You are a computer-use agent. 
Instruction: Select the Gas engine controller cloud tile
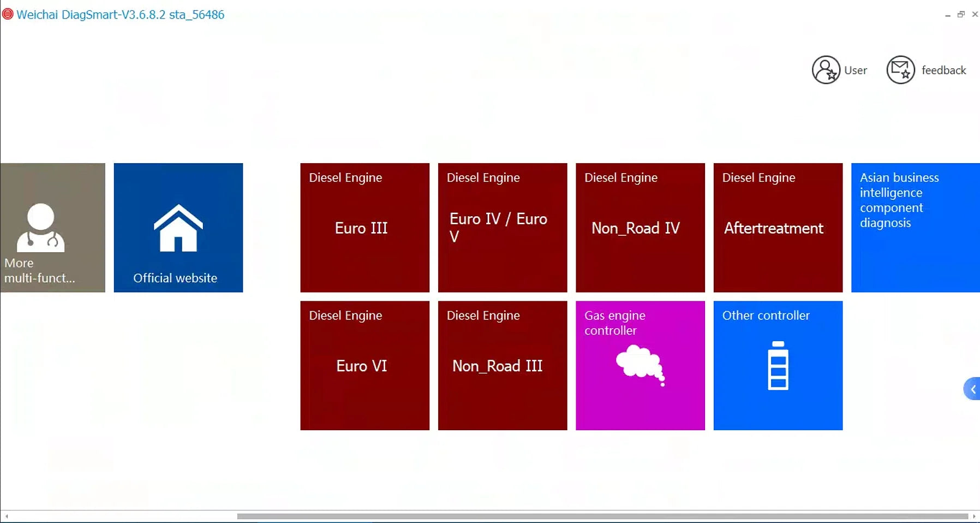[x=640, y=365]
